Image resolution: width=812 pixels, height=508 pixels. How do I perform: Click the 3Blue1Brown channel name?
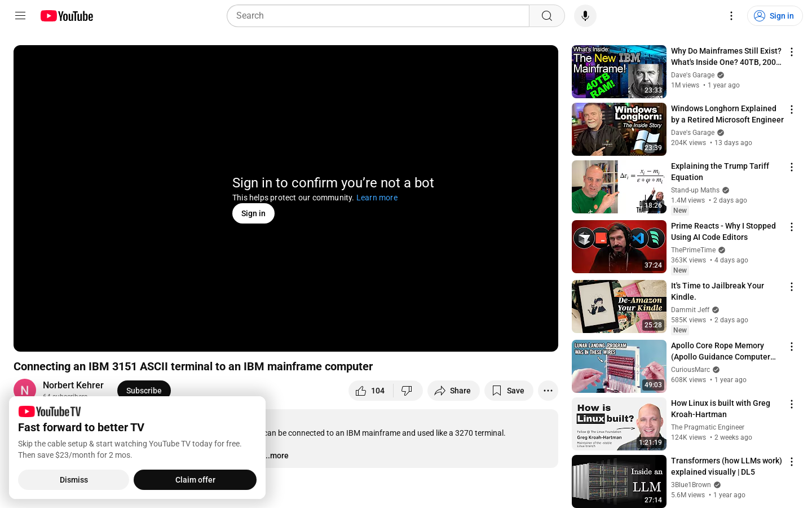(x=691, y=485)
